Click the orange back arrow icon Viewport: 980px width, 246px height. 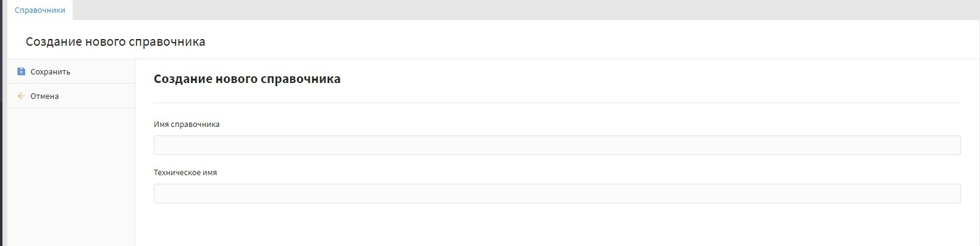[x=21, y=96]
